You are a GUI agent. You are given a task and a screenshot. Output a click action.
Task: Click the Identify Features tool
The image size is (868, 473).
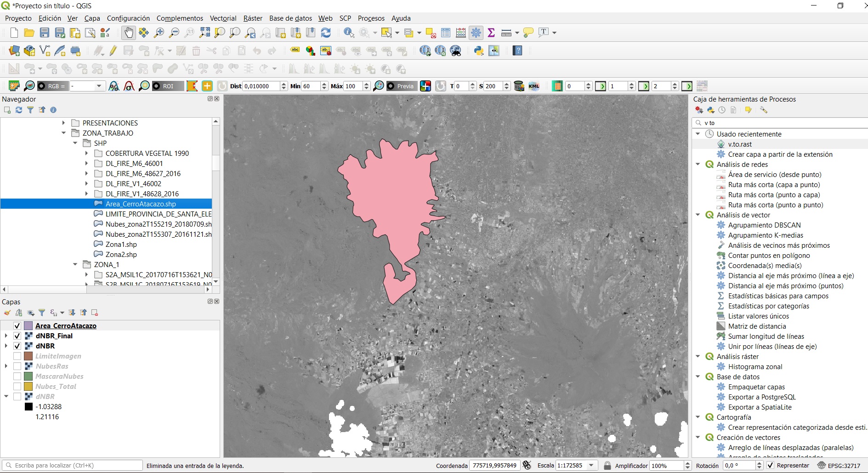349,33
